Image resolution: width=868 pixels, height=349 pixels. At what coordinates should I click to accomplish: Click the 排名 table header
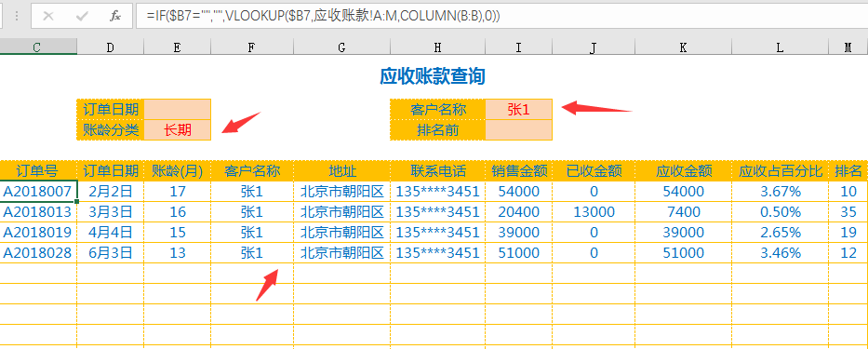coord(848,170)
